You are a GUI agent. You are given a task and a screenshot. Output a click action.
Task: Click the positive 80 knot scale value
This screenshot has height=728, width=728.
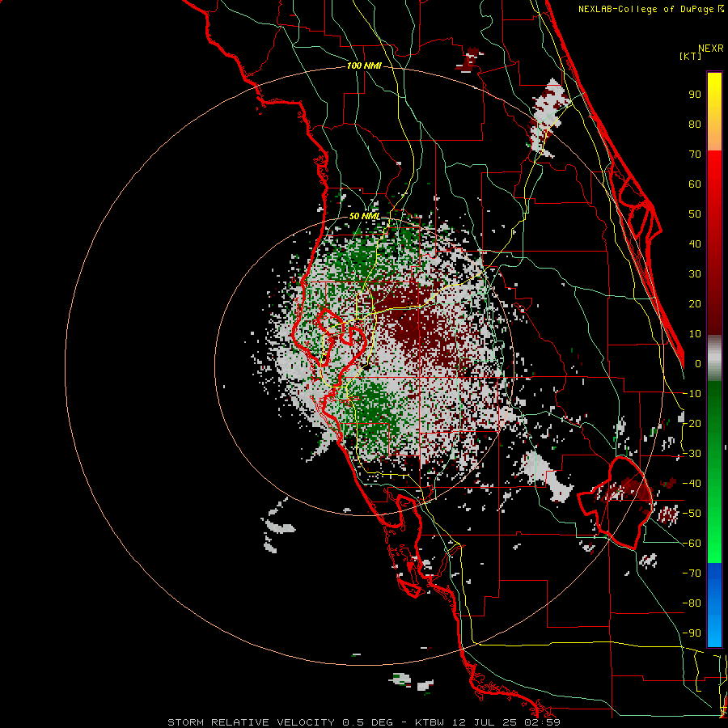click(695, 124)
